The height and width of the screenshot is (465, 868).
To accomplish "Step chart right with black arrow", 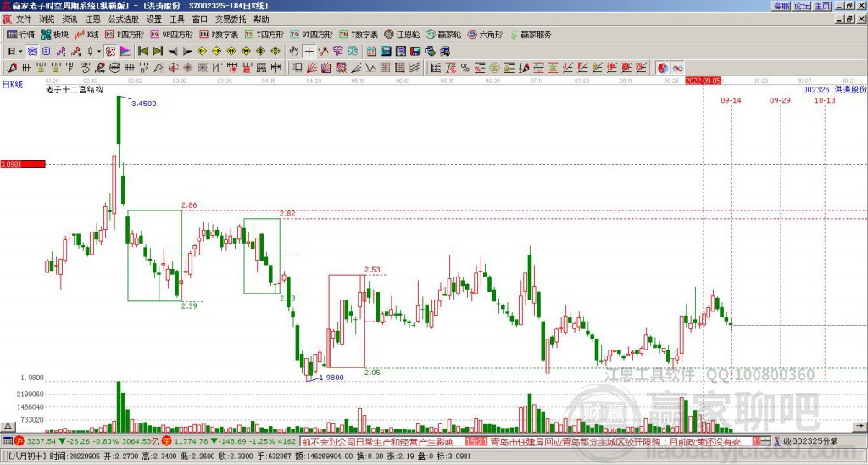I will pos(187,51).
